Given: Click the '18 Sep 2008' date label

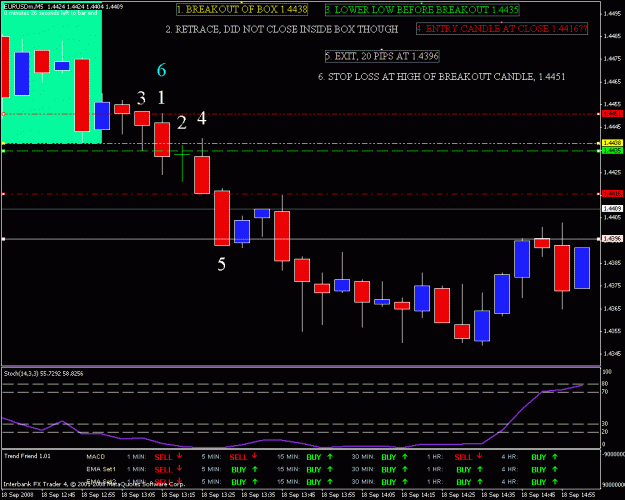Looking at the screenshot, I should coord(18,495).
